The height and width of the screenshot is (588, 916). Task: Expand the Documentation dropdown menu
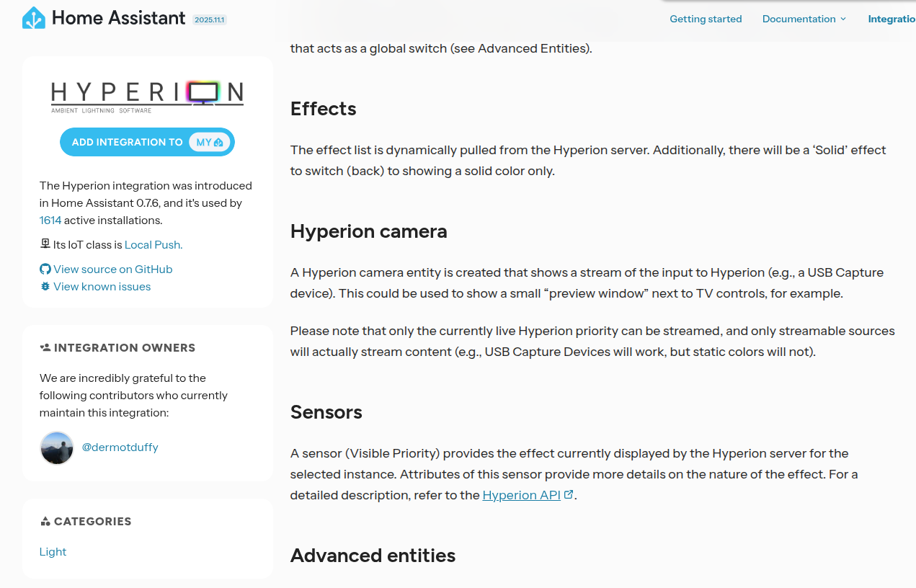pyautogui.click(x=804, y=19)
